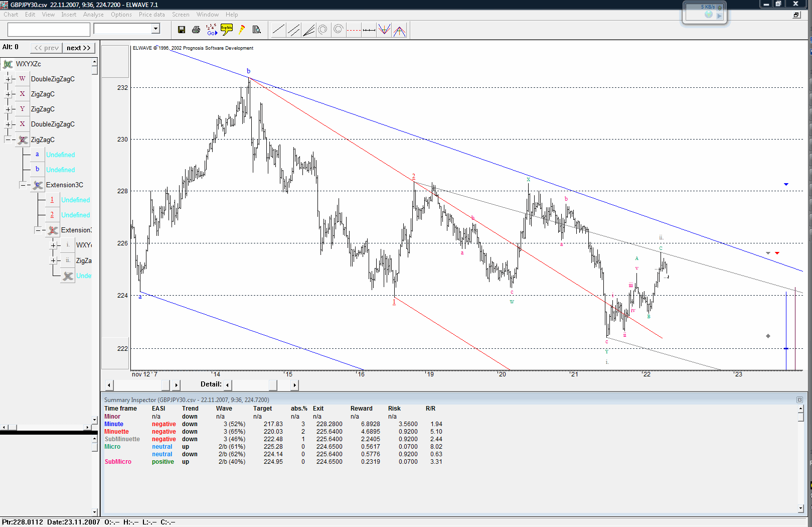Print the chart using the printer icon
The height and width of the screenshot is (527, 812).
(x=196, y=30)
